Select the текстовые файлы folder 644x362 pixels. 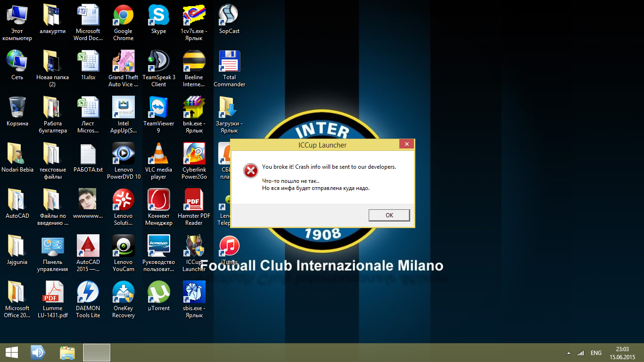click(52, 161)
